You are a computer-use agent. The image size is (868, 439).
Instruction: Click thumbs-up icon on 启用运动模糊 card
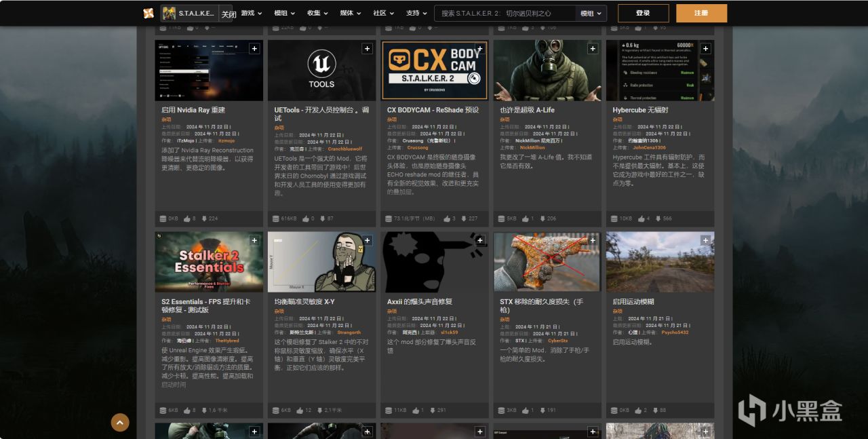[x=638, y=411]
